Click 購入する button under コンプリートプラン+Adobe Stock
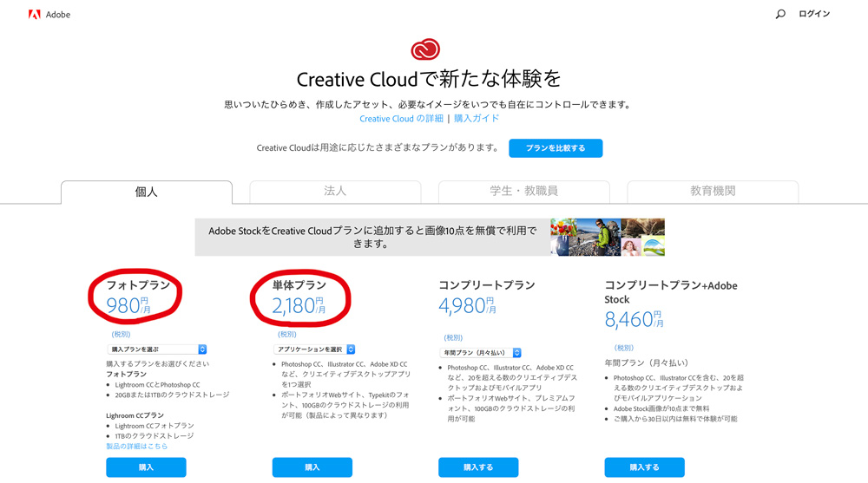The height and width of the screenshot is (483, 868). 644,467
